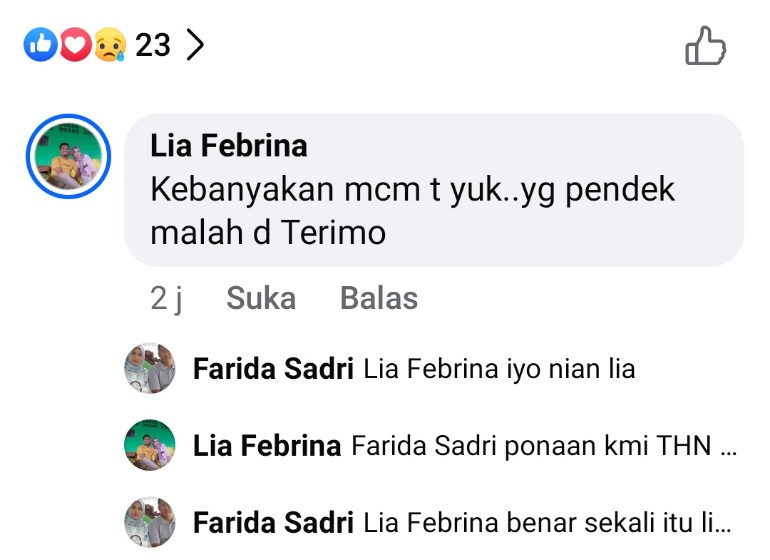The width and height of the screenshot is (770, 560).
Task: Open Farida Sadri's name in last reply
Action: 273,522
